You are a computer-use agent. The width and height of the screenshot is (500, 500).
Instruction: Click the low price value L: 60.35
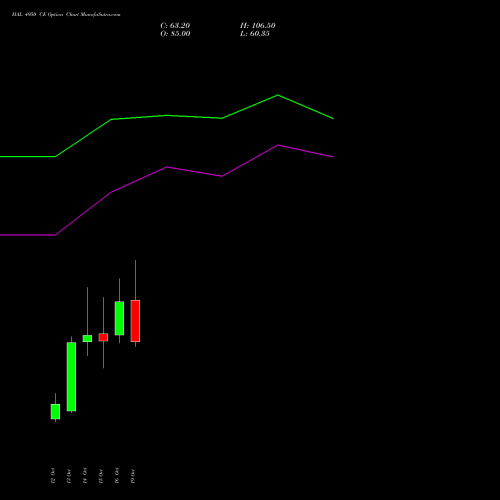(x=255, y=34)
